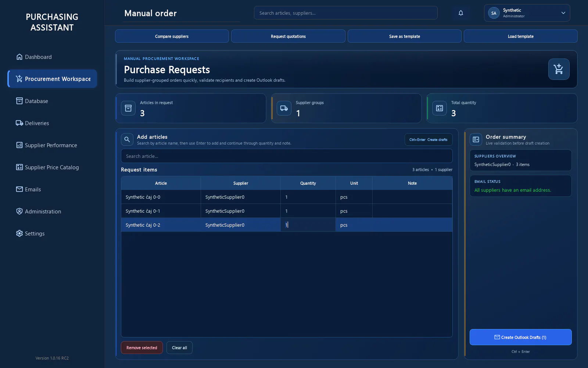Click Request quotations button
This screenshot has height=368, width=588.
pos(288,36)
